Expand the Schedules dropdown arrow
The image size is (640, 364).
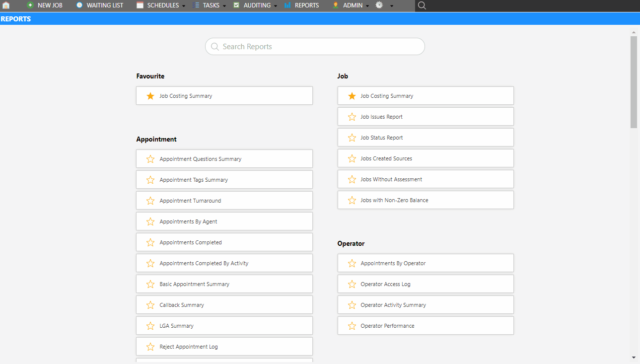point(184,6)
